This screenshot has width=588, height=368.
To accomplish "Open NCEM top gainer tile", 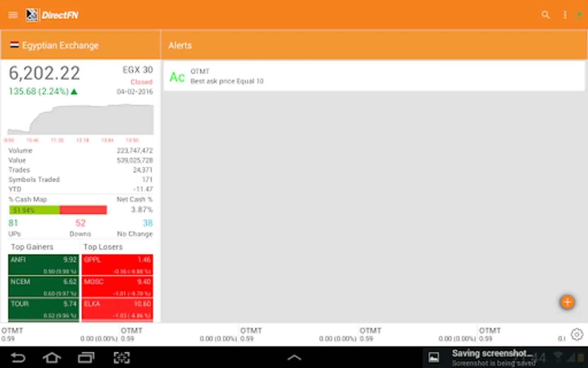I will (x=44, y=287).
